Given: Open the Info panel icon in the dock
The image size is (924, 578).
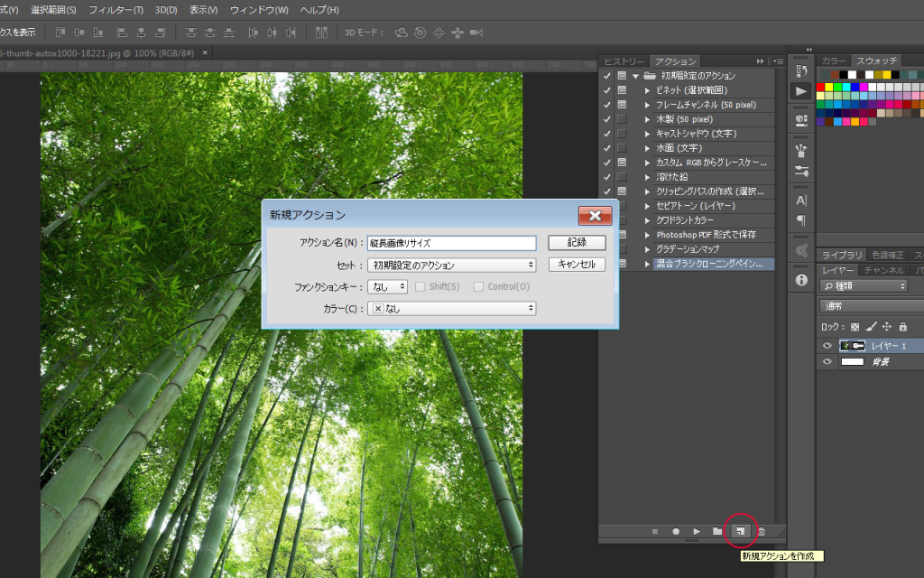Looking at the screenshot, I should click(x=801, y=280).
